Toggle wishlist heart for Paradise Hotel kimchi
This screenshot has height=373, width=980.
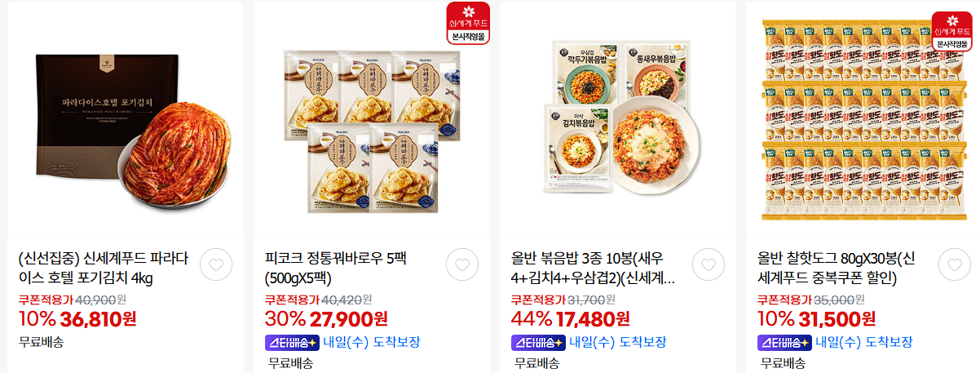coord(216,264)
